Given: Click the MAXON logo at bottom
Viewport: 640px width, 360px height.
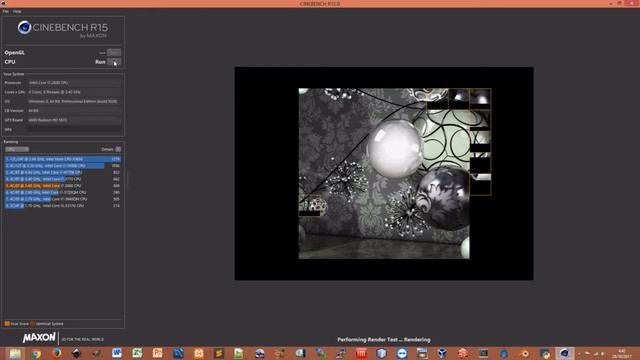Looking at the screenshot, I should (x=39, y=338).
